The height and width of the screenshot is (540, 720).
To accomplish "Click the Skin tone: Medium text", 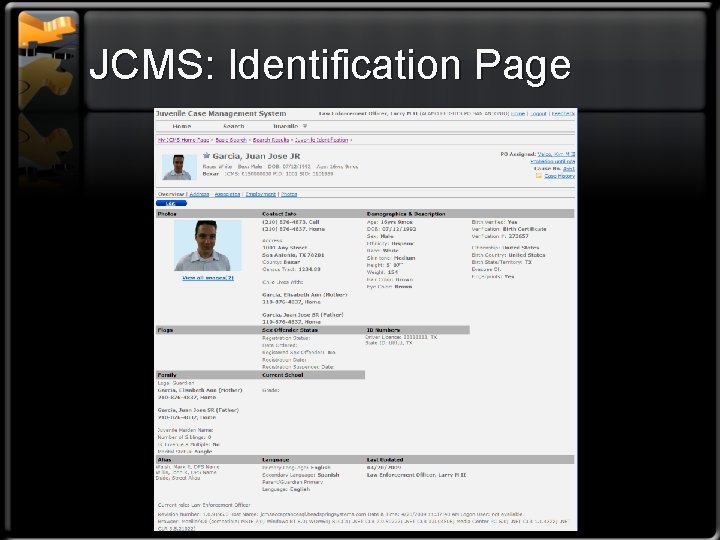I will click(x=391, y=258).
